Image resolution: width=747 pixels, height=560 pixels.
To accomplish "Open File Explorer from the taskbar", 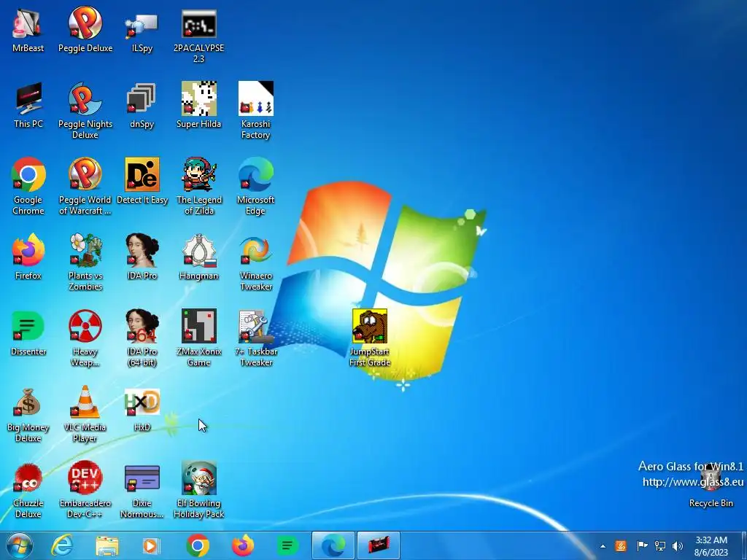I will click(x=107, y=545).
